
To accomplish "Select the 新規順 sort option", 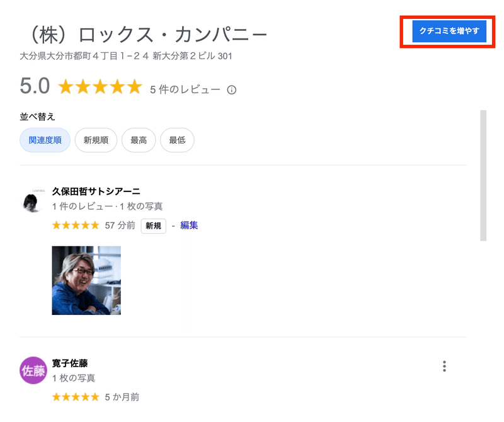I will (96, 140).
